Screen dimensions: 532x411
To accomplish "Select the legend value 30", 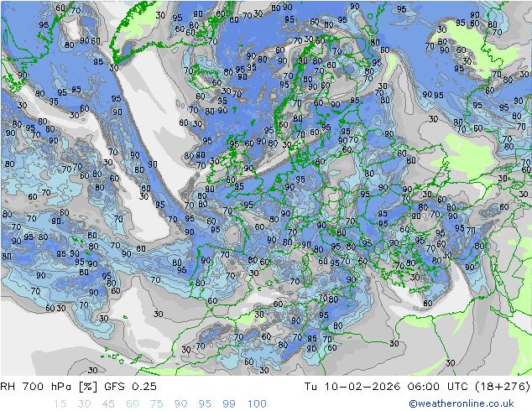I will (84, 404).
